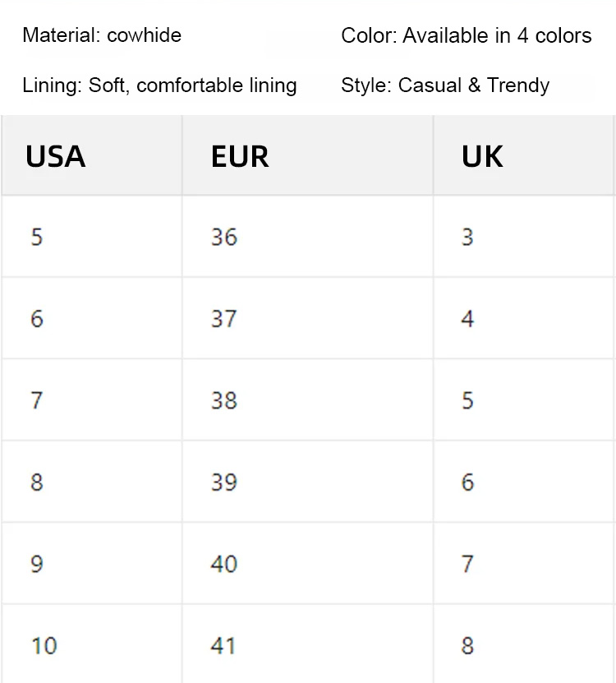
Task: Click Color: Available in 4 colors text
Action: [x=466, y=35]
